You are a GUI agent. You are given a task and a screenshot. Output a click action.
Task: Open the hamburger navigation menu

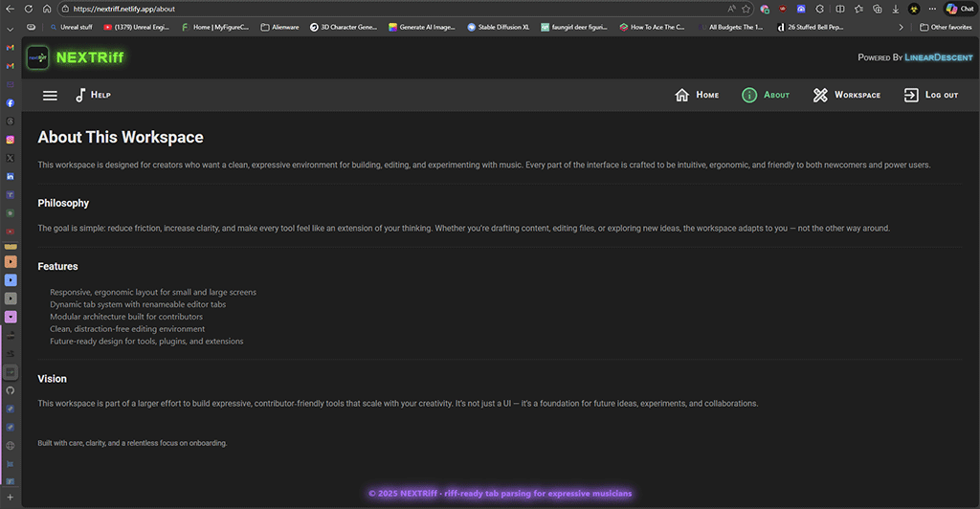coord(50,96)
